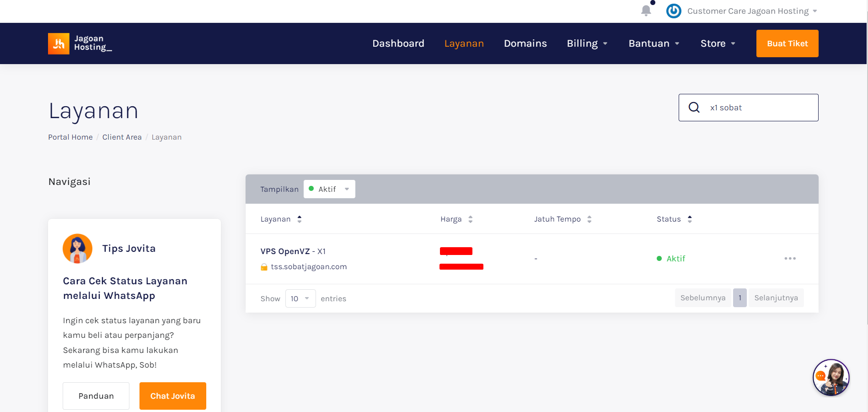Click the account power logo icon
This screenshot has height=412, width=868.
point(674,11)
